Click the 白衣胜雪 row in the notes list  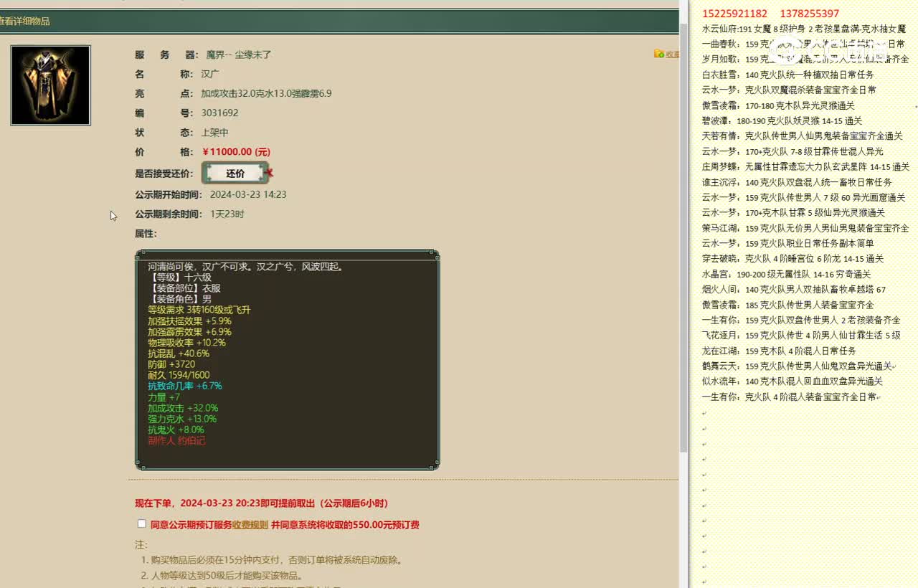coord(787,75)
